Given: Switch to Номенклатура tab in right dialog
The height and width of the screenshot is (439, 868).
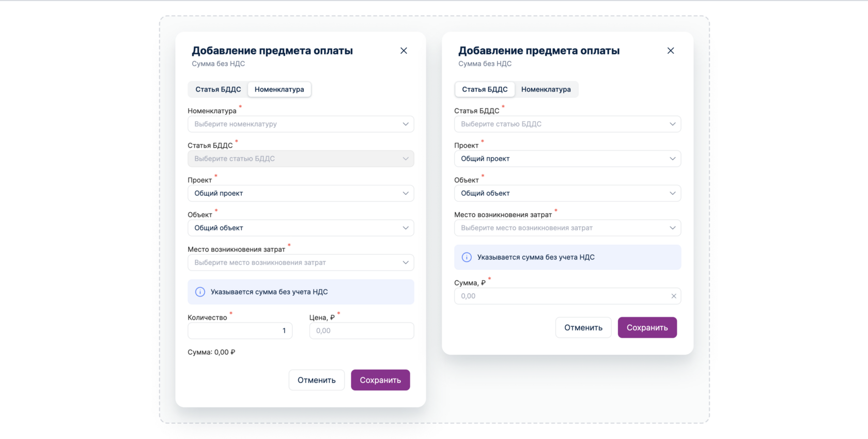Looking at the screenshot, I should tap(546, 89).
